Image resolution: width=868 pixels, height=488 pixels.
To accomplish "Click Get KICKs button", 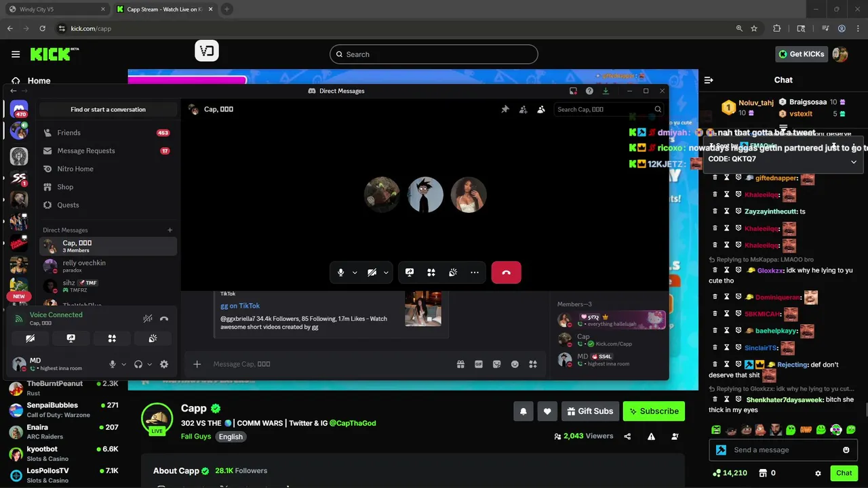I will [802, 54].
